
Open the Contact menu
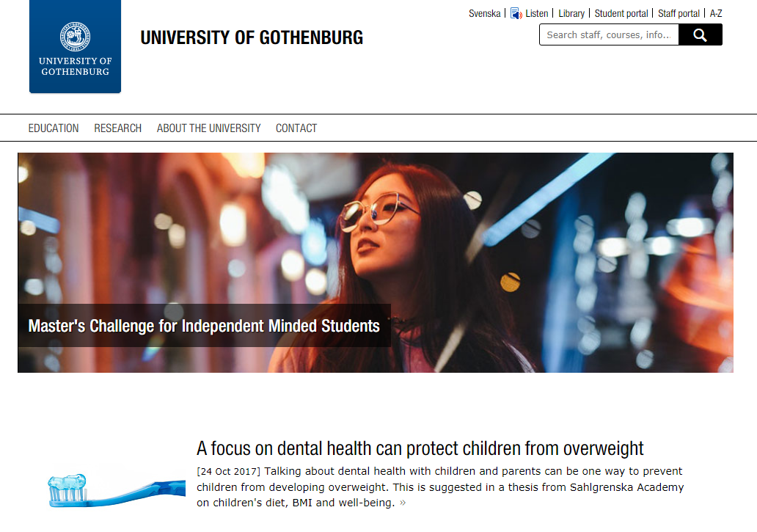[x=296, y=128]
